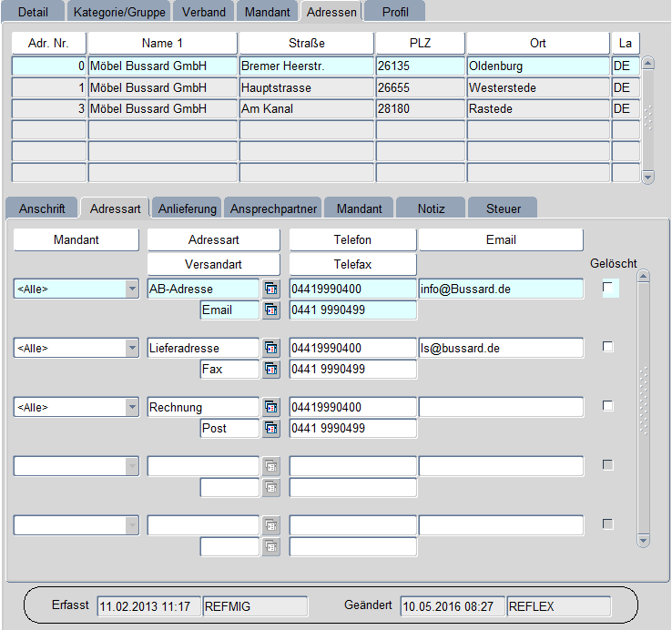Click lookup icon next to Lieferadresse field
Viewport: 672px width, 630px height.
pos(270,348)
